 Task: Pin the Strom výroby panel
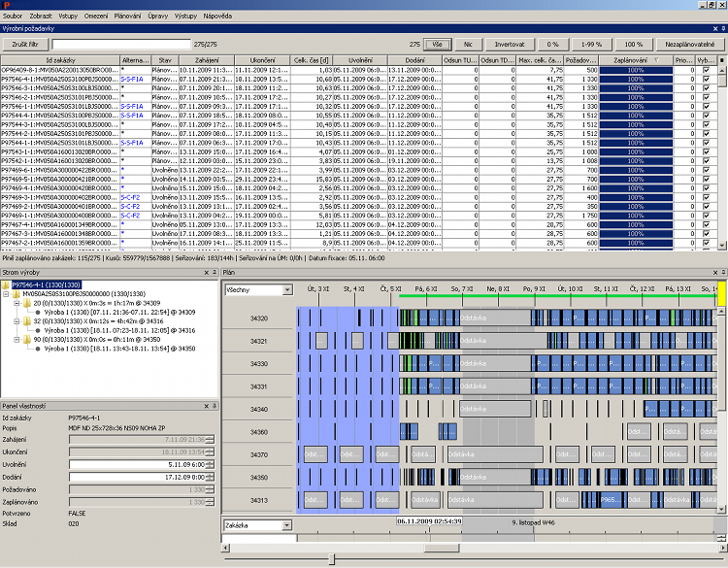click(215, 273)
